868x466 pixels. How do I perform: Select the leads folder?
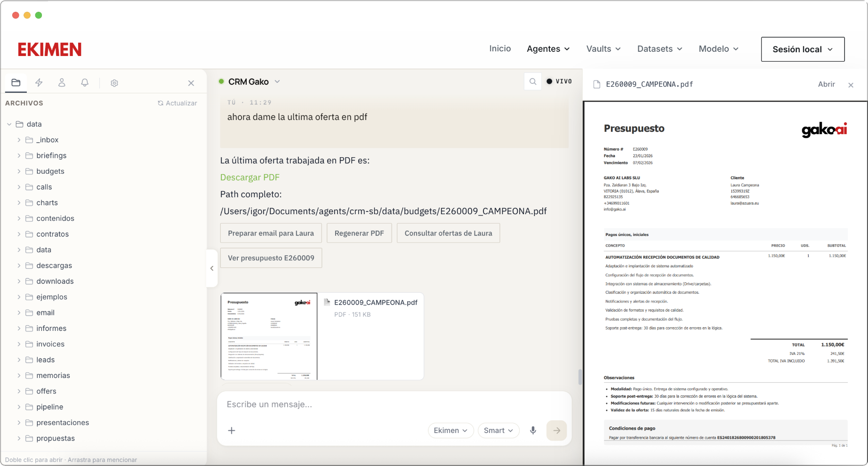46,360
